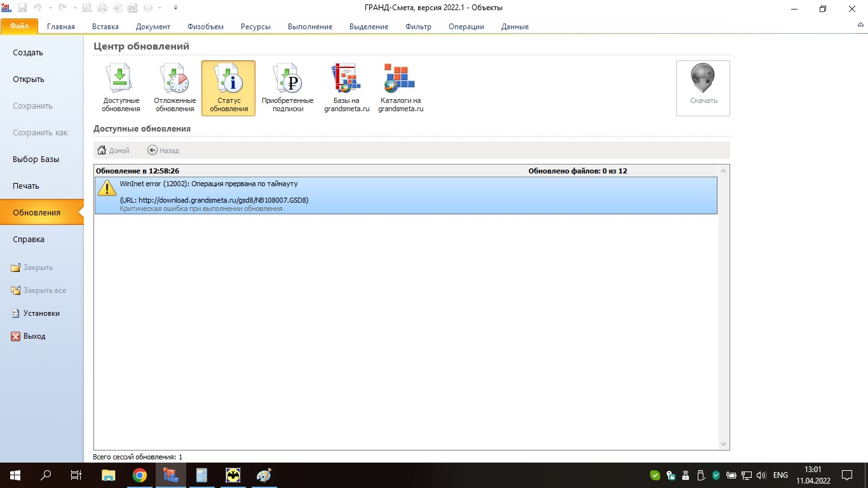Open Google Chrome from the taskbar
The image size is (868, 488).
pos(140,475)
